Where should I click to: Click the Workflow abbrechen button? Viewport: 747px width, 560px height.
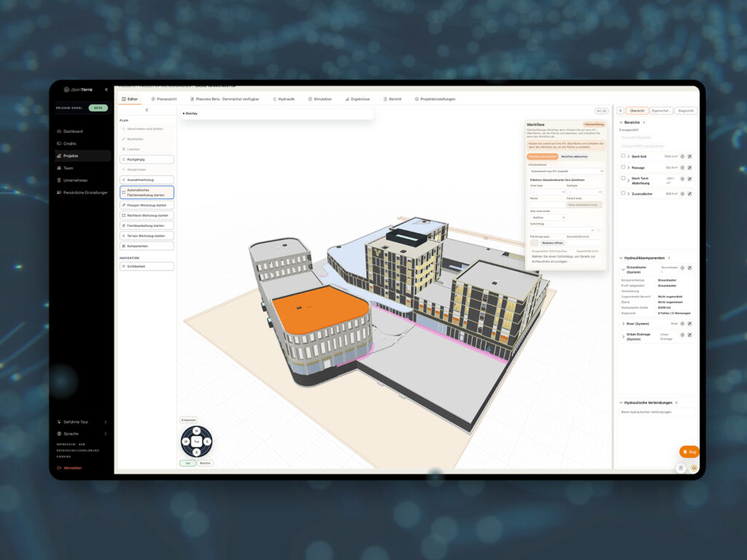point(574,157)
